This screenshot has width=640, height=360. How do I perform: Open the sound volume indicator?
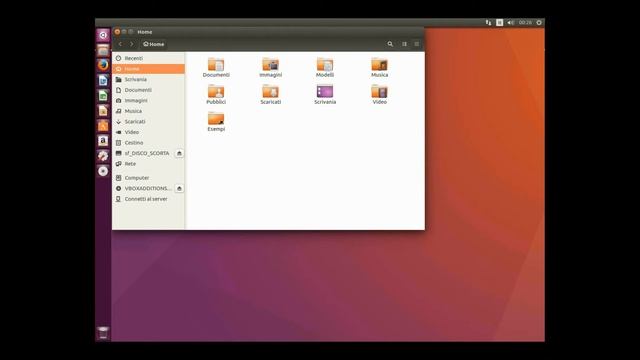(510, 22)
